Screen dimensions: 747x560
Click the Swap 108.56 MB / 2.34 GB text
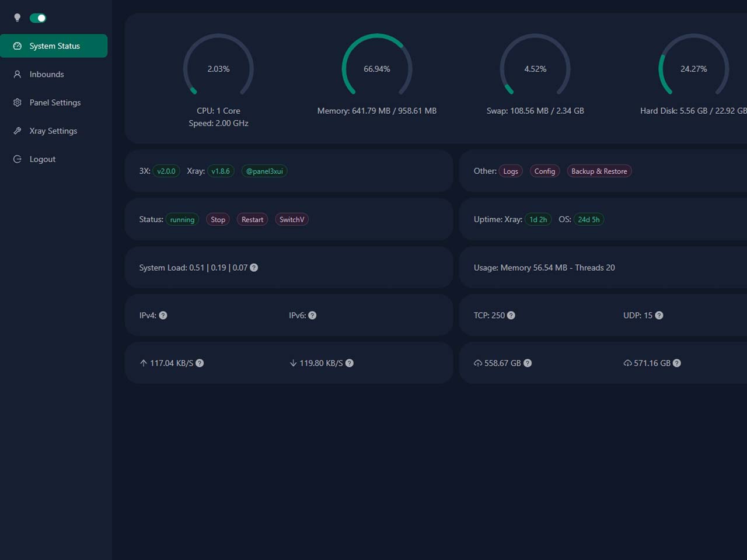535,111
